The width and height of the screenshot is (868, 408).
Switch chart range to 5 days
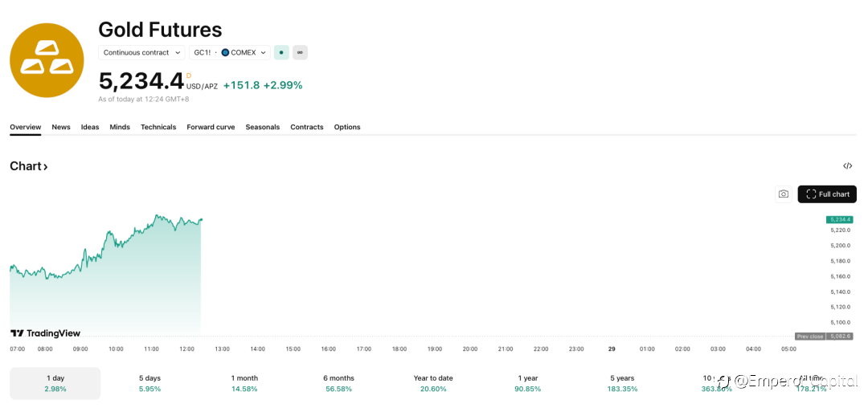(x=149, y=383)
